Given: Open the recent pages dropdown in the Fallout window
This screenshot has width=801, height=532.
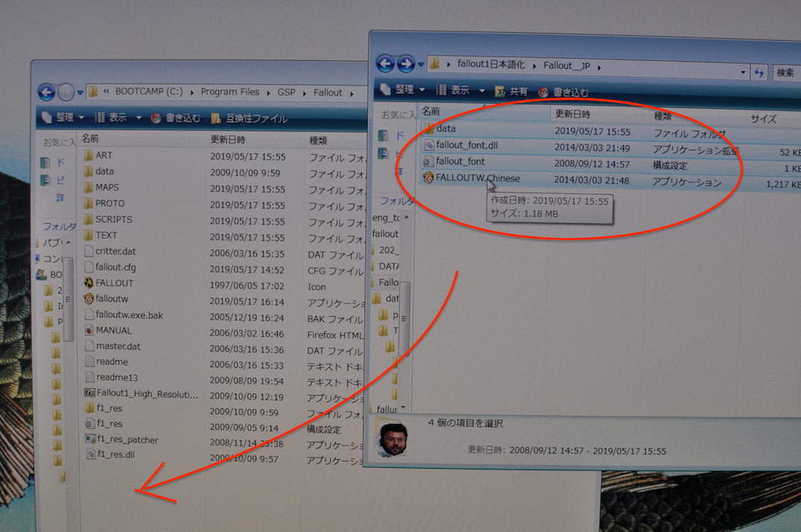Looking at the screenshot, I should click(81, 92).
